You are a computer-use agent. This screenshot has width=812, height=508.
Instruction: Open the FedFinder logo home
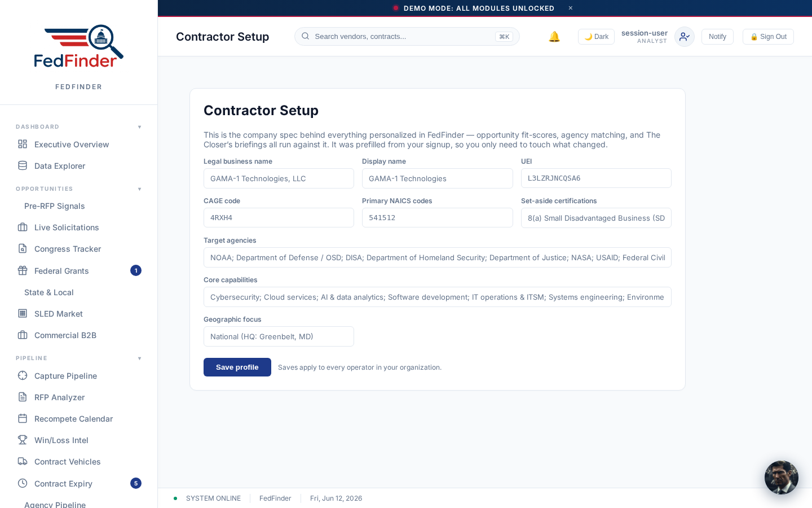[78, 46]
